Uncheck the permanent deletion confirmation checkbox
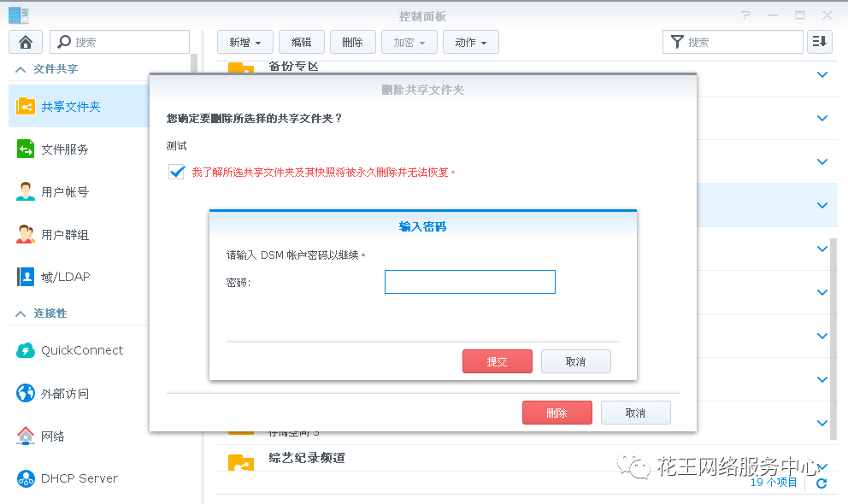The width and height of the screenshot is (848, 504). 176,172
